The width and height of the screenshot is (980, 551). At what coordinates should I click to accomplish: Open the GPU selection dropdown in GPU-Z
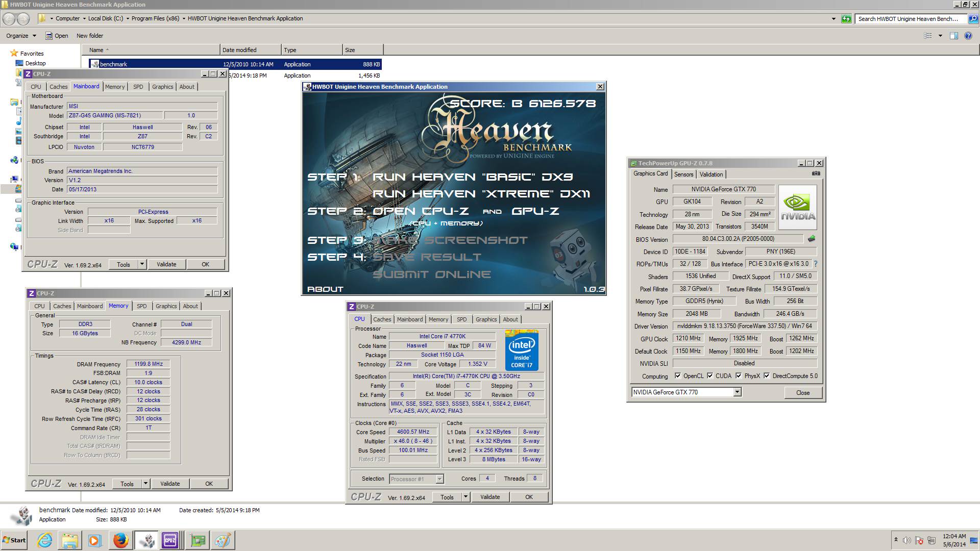[737, 392]
